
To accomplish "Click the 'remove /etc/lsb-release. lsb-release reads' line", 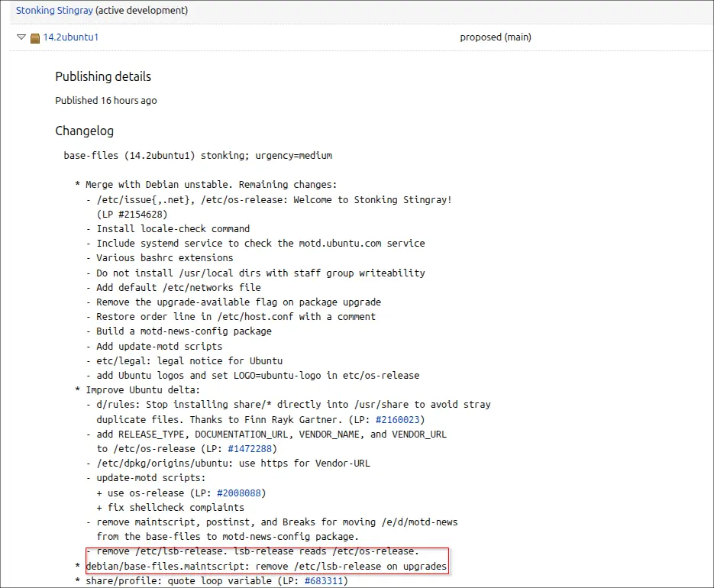I will pyautogui.click(x=253, y=551).
